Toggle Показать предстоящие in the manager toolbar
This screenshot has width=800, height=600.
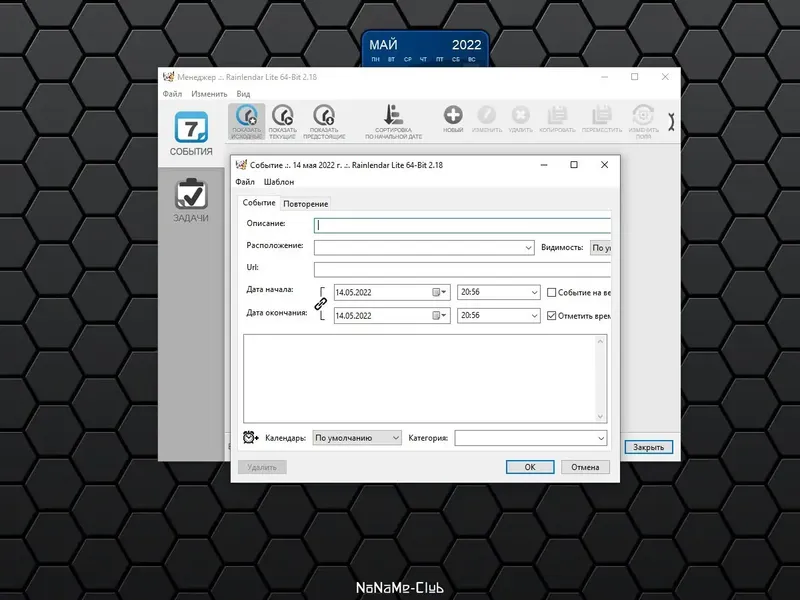click(324, 121)
